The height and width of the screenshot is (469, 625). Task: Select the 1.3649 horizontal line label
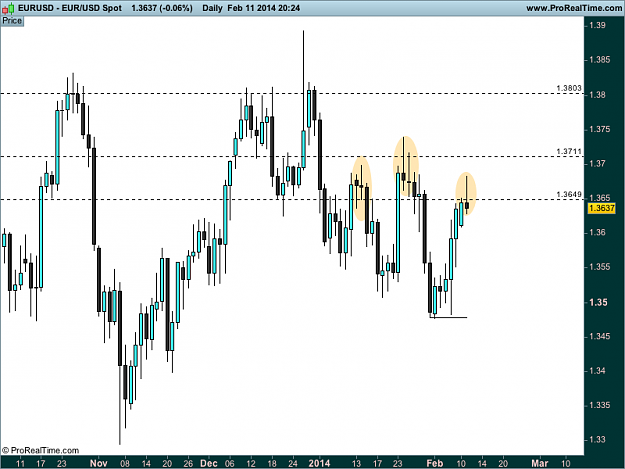point(569,194)
